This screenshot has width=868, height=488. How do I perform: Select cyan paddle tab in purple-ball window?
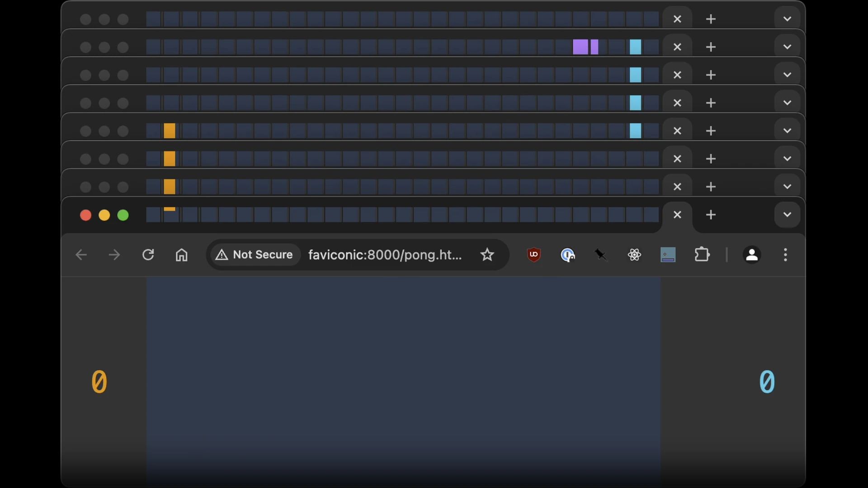pos(636,47)
